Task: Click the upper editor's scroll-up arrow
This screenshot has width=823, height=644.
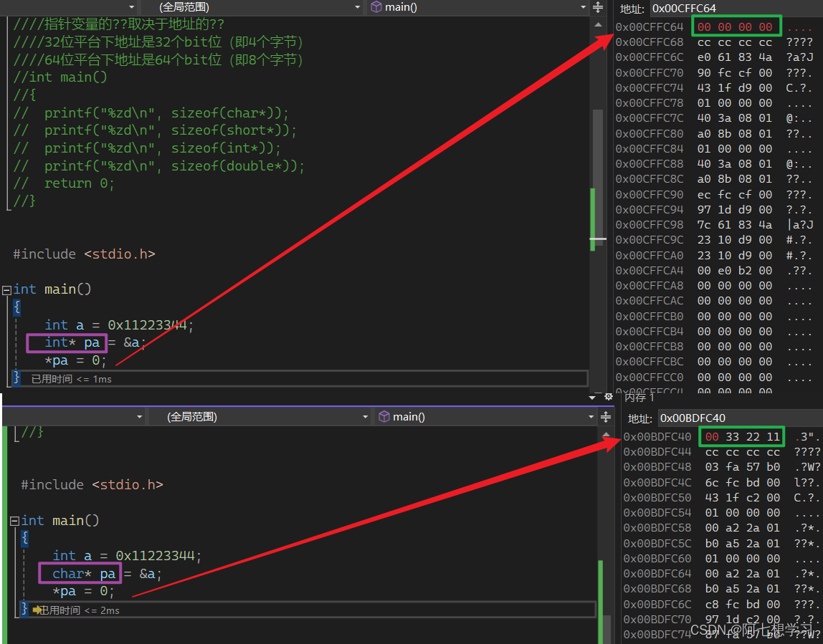Action: click(x=598, y=24)
